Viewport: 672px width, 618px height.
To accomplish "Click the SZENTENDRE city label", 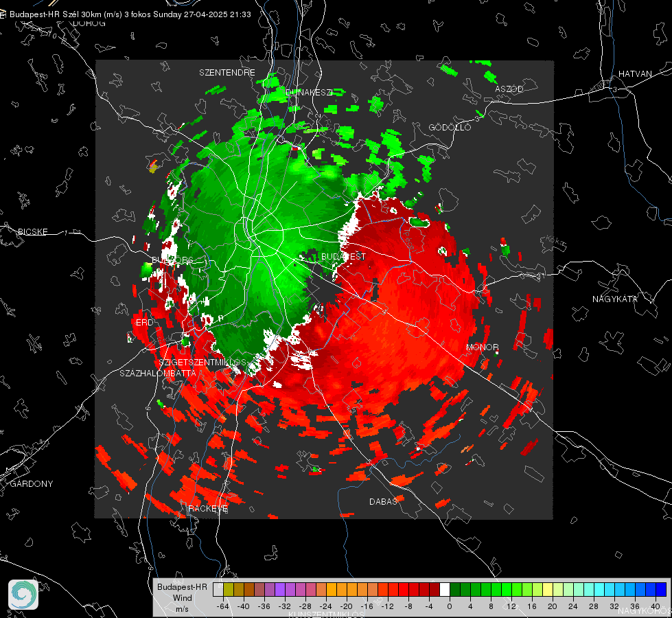I will [227, 73].
